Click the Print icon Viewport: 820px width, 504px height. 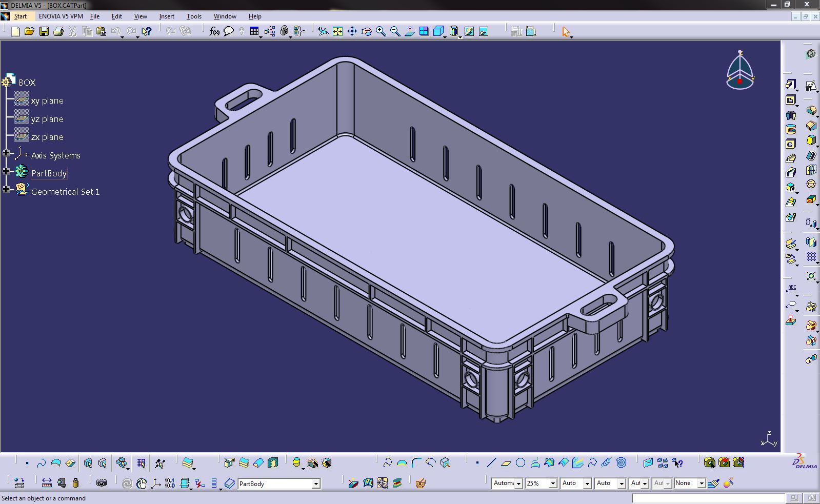(58, 32)
